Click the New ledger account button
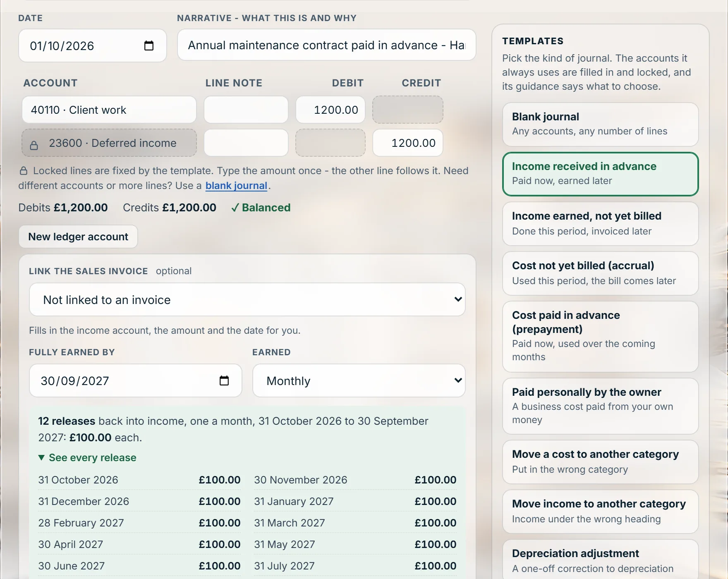This screenshot has height=579, width=728. (78, 237)
